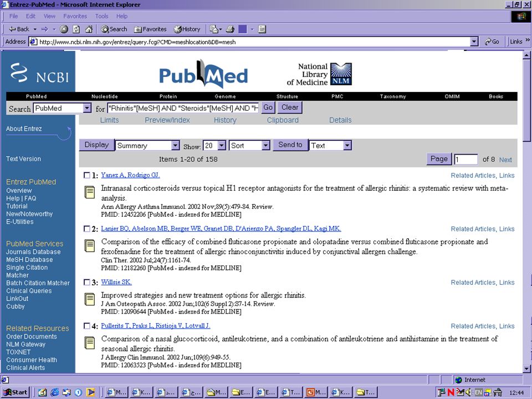Image resolution: width=532 pixels, height=399 pixels.
Task: Open the Favorites menu
Action: 75,16
